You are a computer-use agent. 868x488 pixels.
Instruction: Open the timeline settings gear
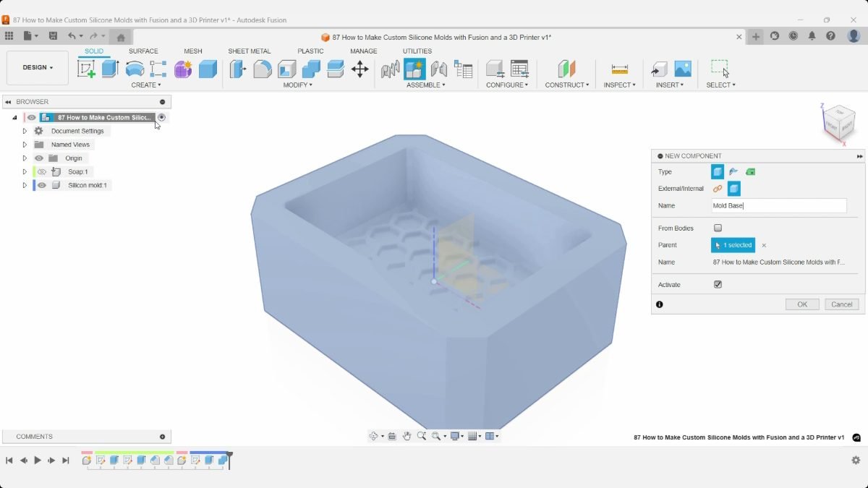pyautogui.click(x=856, y=461)
